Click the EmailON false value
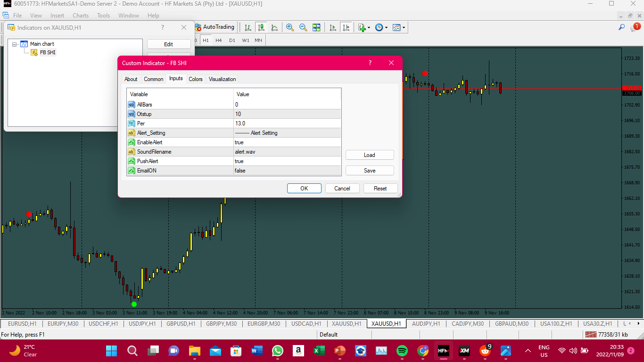This screenshot has width=644, height=362. click(x=287, y=171)
